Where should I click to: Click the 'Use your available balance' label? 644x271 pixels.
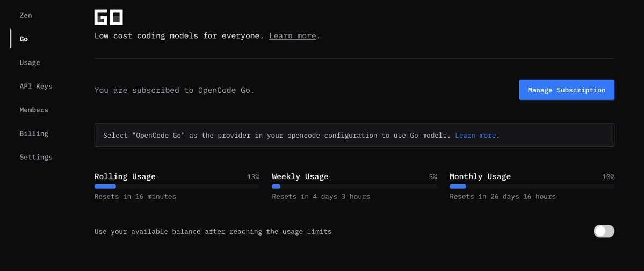pos(213,232)
